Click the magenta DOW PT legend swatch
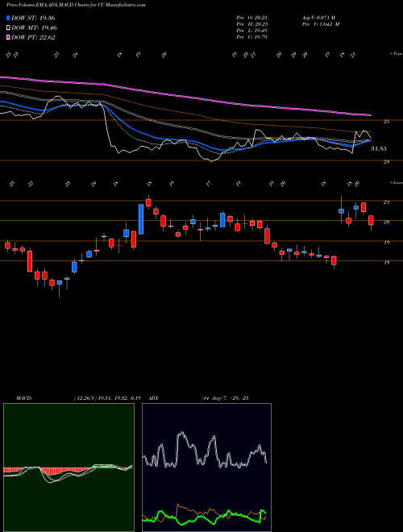 click(8, 37)
